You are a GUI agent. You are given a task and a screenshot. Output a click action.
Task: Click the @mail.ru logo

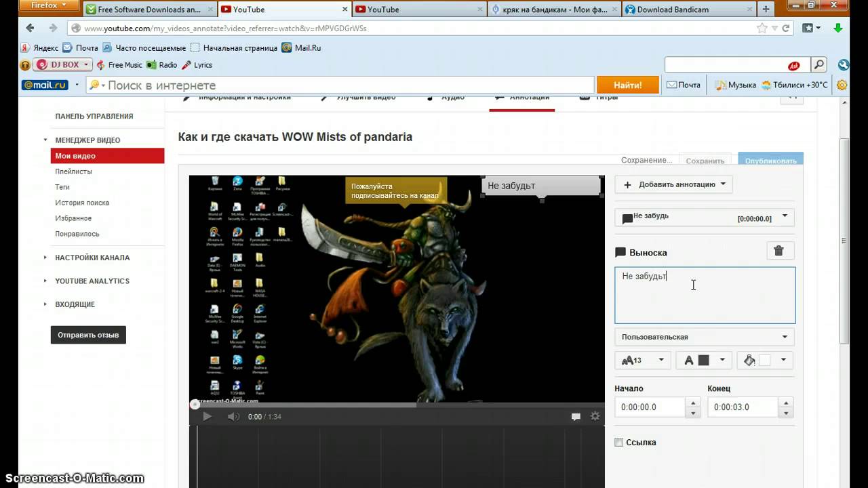(45, 85)
